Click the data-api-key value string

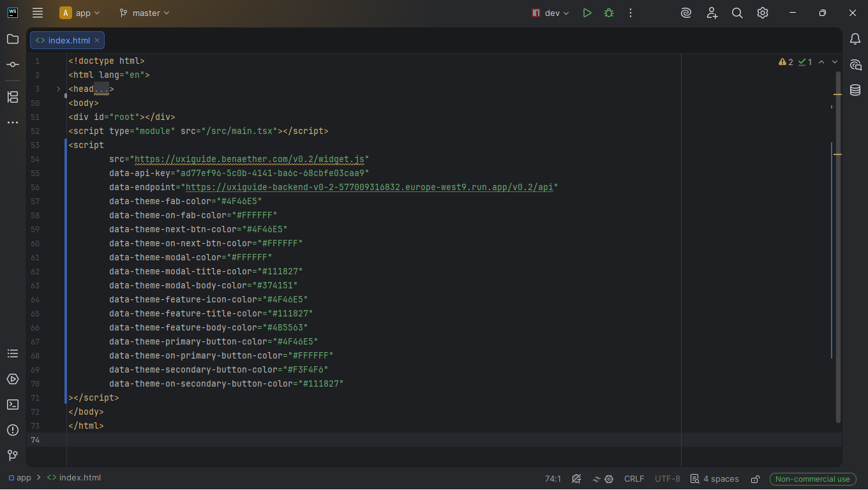click(273, 173)
